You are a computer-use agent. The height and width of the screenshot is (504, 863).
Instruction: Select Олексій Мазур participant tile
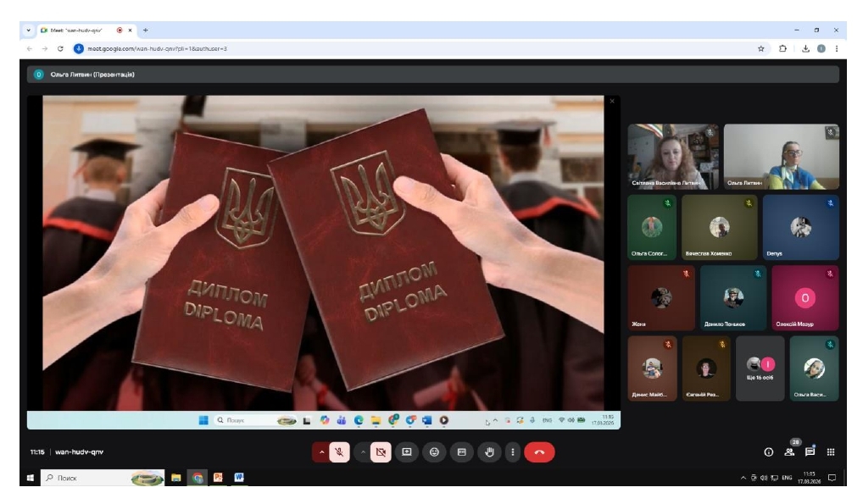point(805,297)
